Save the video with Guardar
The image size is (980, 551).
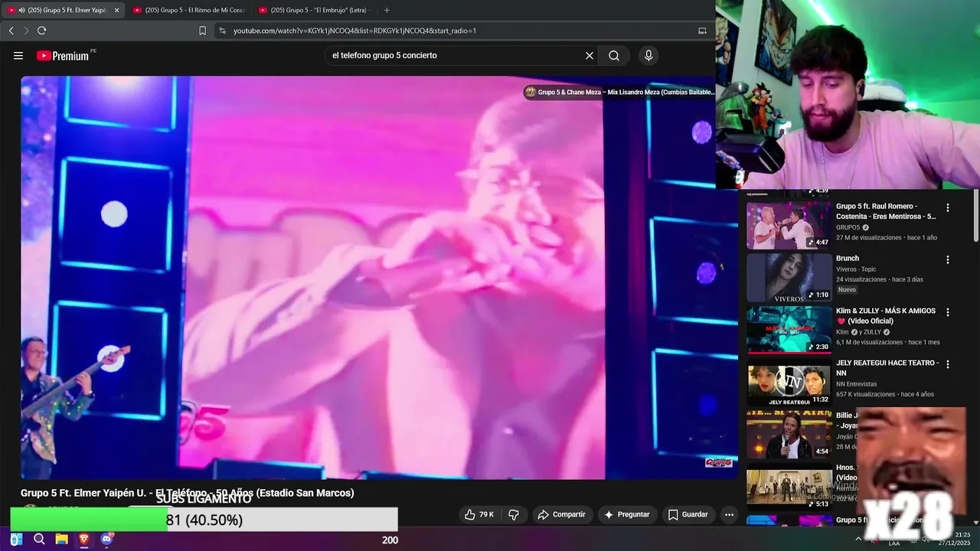[688, 514]
